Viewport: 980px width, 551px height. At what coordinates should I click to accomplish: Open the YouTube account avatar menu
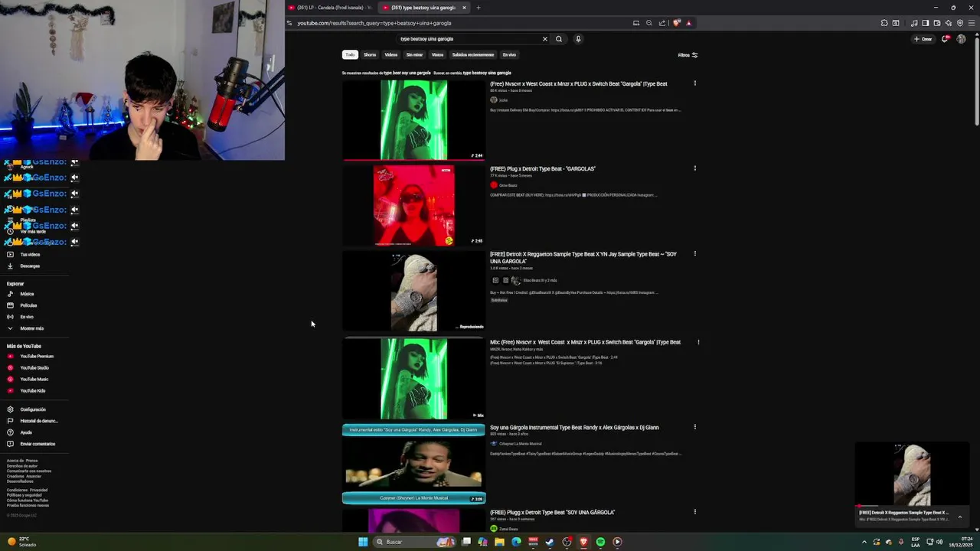(962, 39)
